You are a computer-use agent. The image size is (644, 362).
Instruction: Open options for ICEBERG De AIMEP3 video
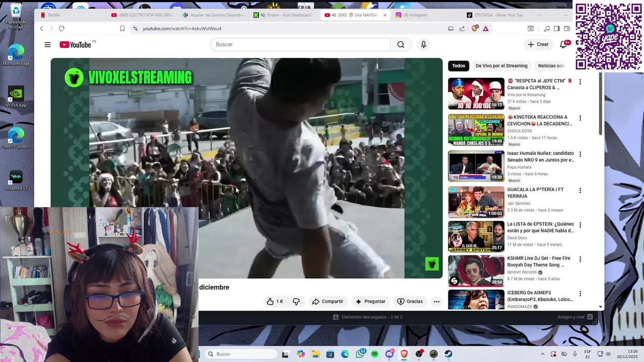tap(580, 293)
